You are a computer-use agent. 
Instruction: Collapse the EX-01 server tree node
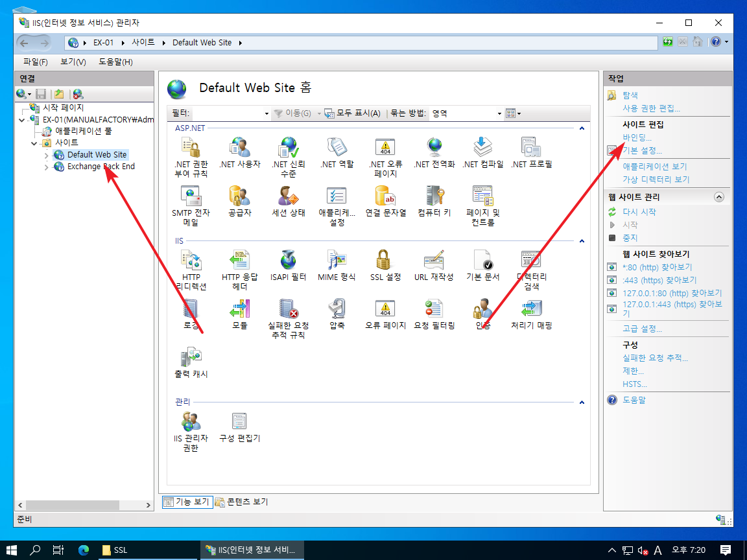21,120
